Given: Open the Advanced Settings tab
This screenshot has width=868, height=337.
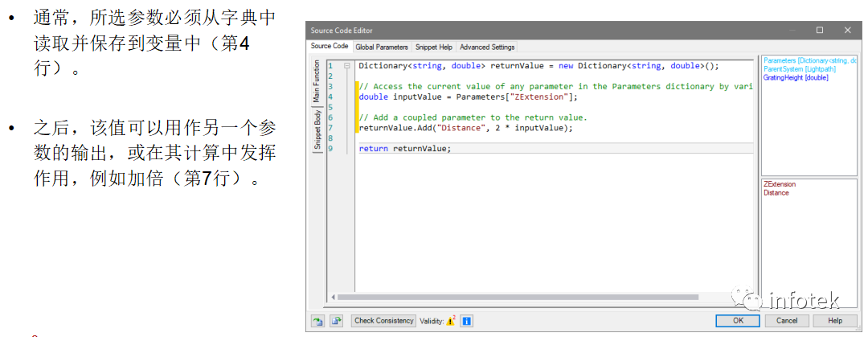Looking at the screenshot, I should [x=487, y=47].
